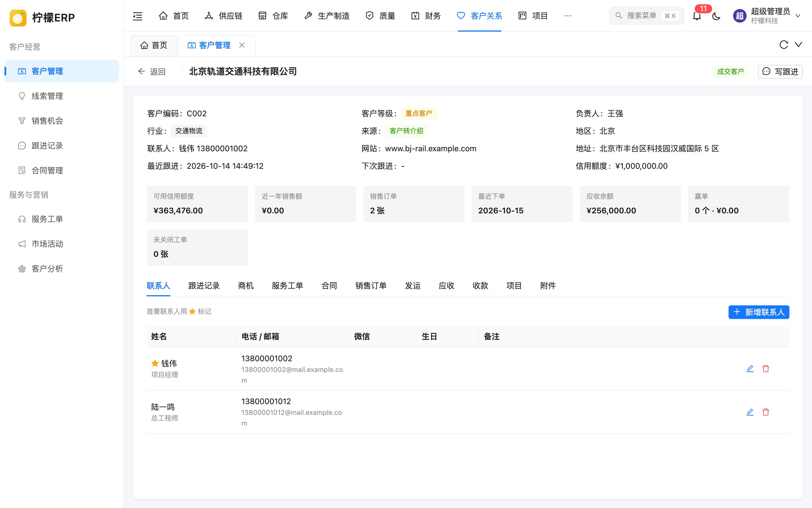812x508 pixels.
Task: Toggle dark mode moon icon
Action: [716, 16]
